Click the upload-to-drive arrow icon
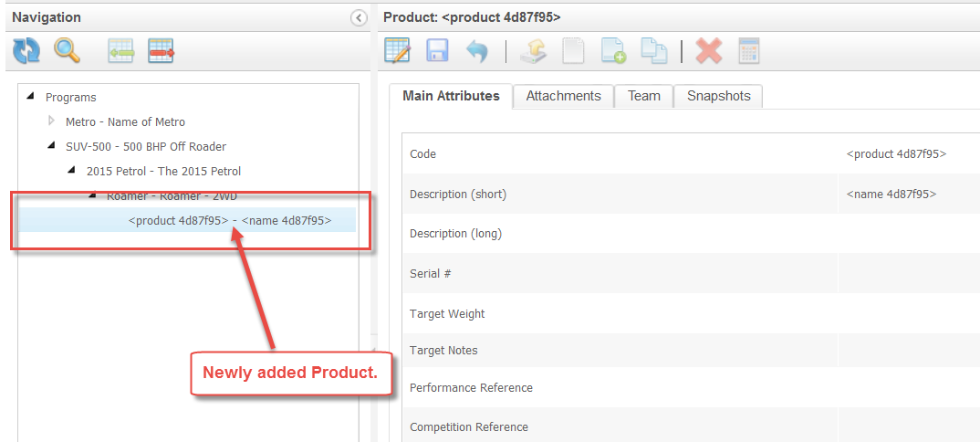The image size is (980, 442). click(533, 51)
